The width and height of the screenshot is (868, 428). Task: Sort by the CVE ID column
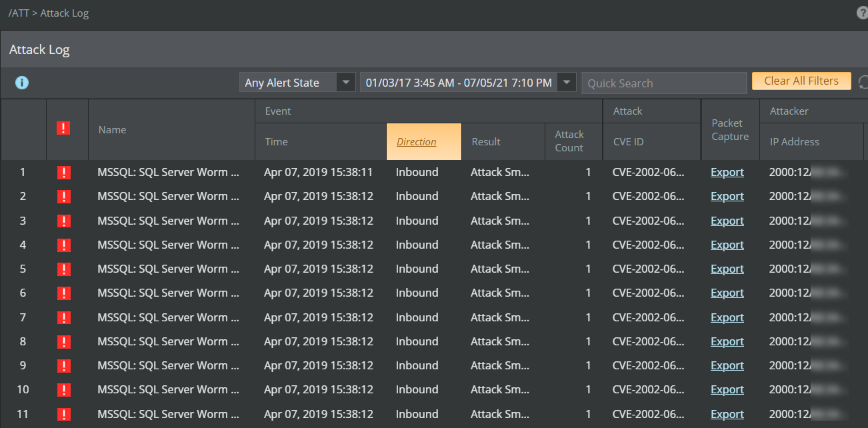(x=651, y=141)
